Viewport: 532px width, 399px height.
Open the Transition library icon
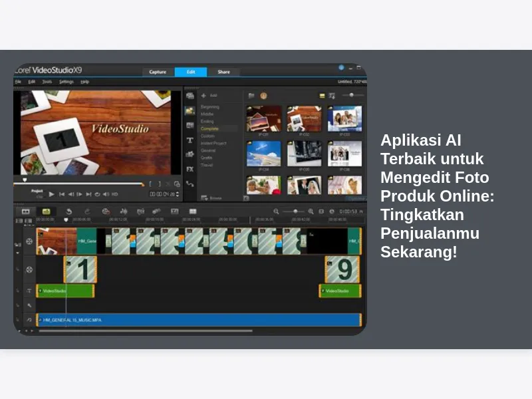pos(190,126)
